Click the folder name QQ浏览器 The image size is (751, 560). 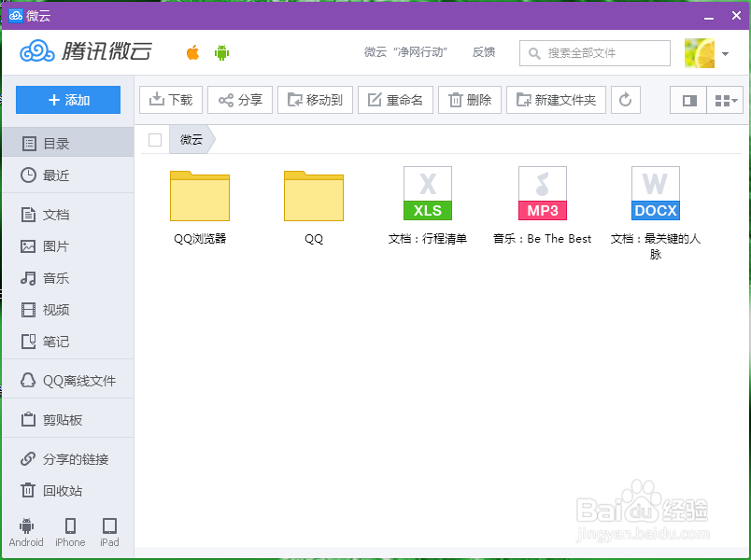(200, 238)
